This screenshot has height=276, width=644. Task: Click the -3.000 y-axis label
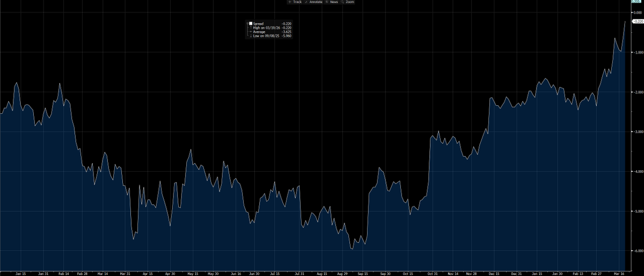(638, 132)
